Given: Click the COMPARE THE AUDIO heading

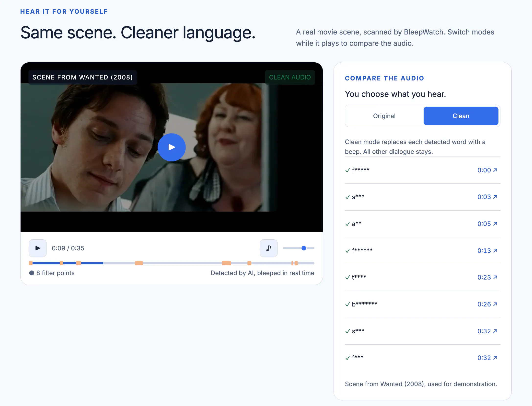Looking at the screenshot, I should (x=384, y=78).
